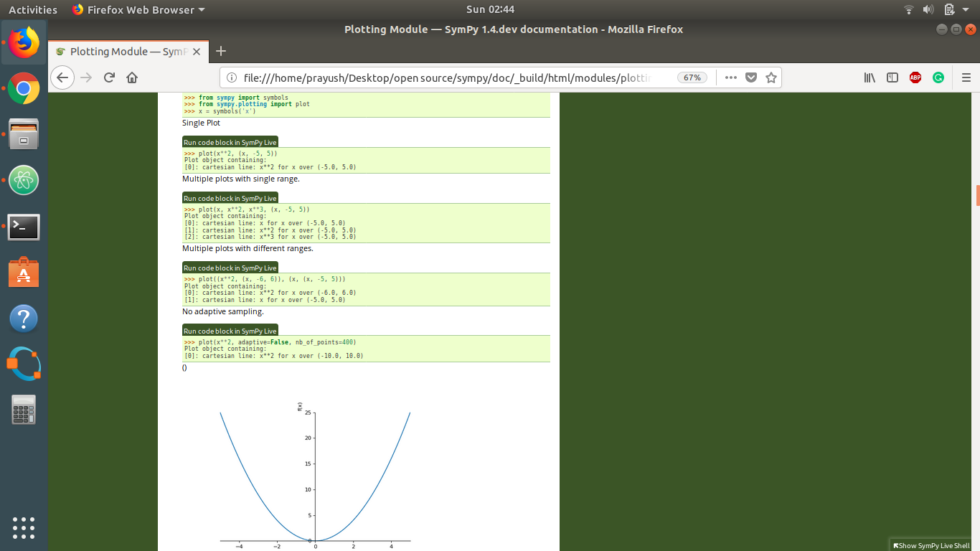Image resolution: width=980 pixels, height=551 pixels.
Task: Open a new browser tab with plus button
Action: tap(220, 51)
